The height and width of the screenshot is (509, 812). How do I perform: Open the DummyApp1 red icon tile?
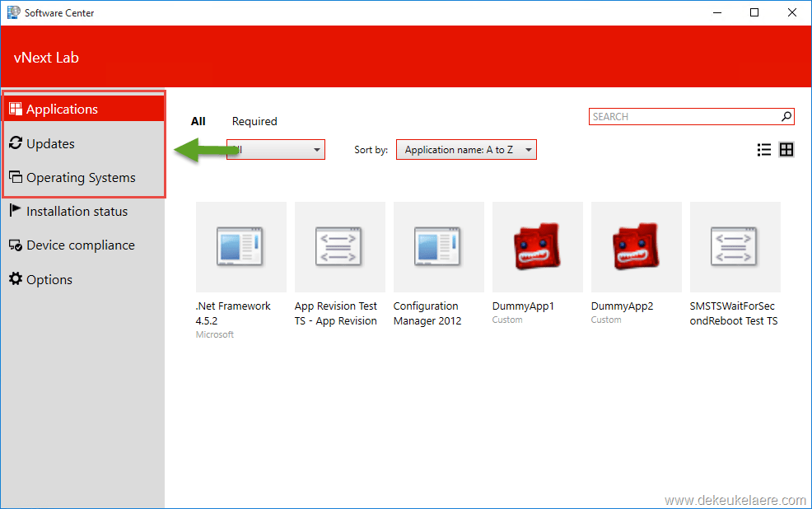(538, 247)
